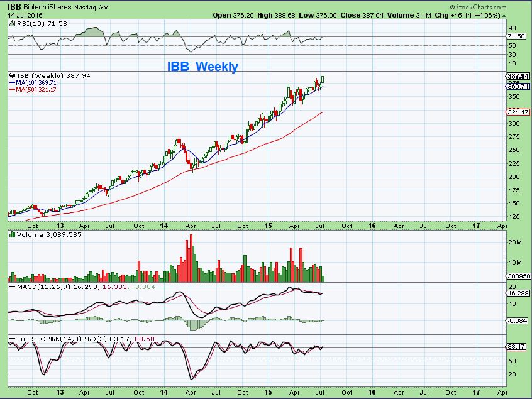Click the 90 level on RSI axis
Image resolution: width=532 pixels, height=399 pixels.
click(x=512, y=28)
